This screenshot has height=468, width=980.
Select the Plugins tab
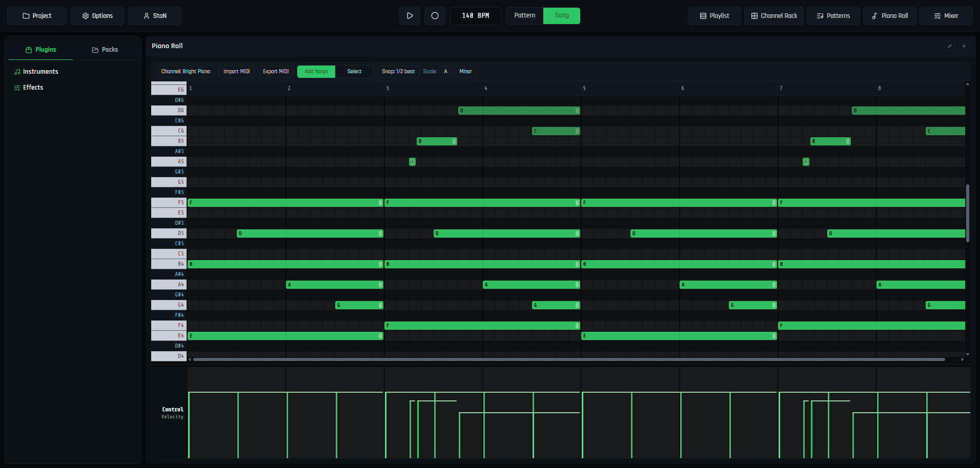pyautogui.click(x=41, y=50)
